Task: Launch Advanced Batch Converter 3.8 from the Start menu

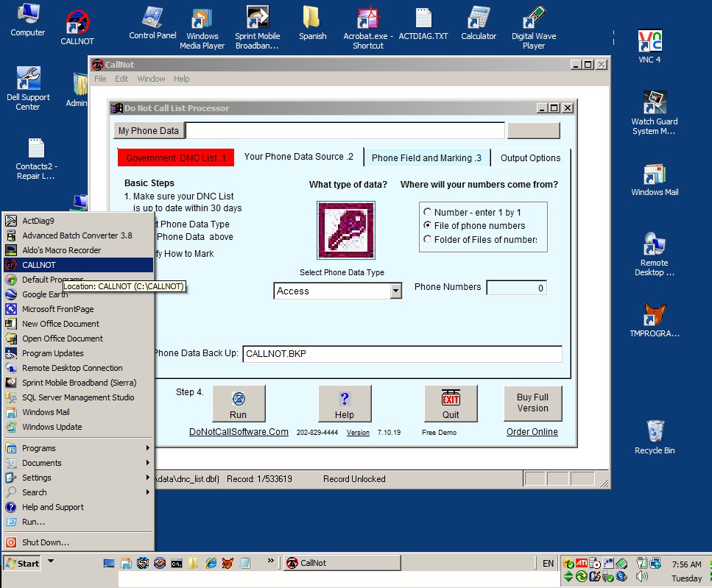Action: (x=78, y=235)
